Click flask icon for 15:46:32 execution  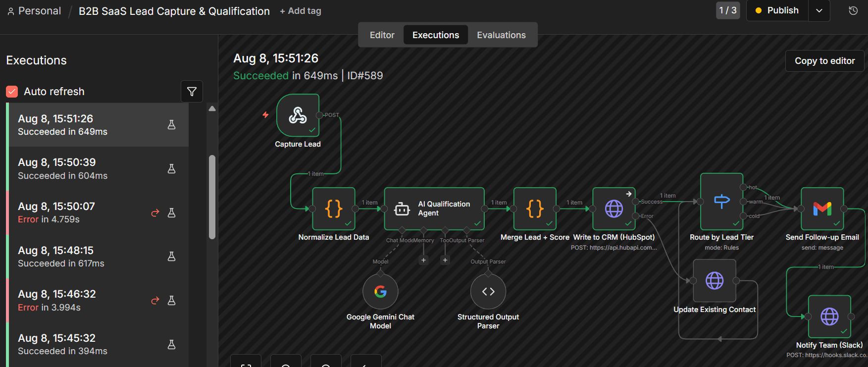[172, 301]
